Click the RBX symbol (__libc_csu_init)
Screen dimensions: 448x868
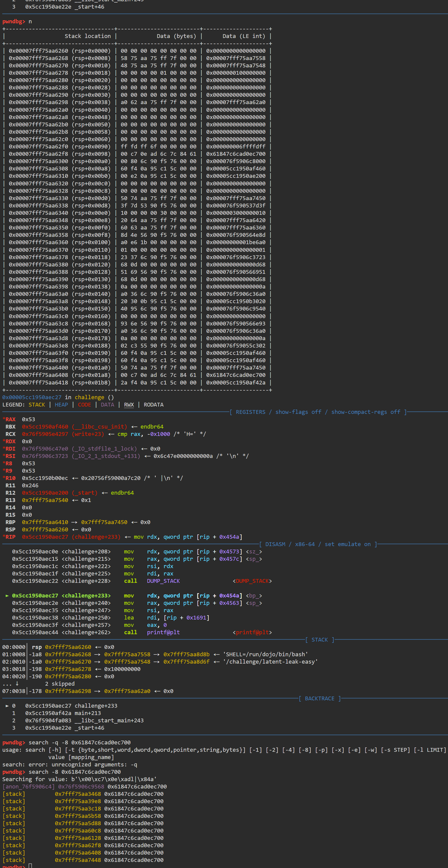[x=99, y=427]
